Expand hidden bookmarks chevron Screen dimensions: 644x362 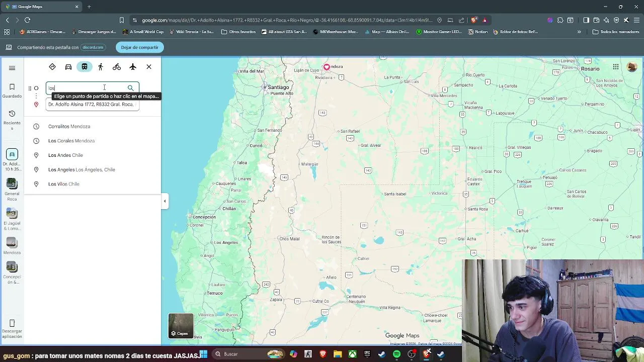(x=579, y=32)
